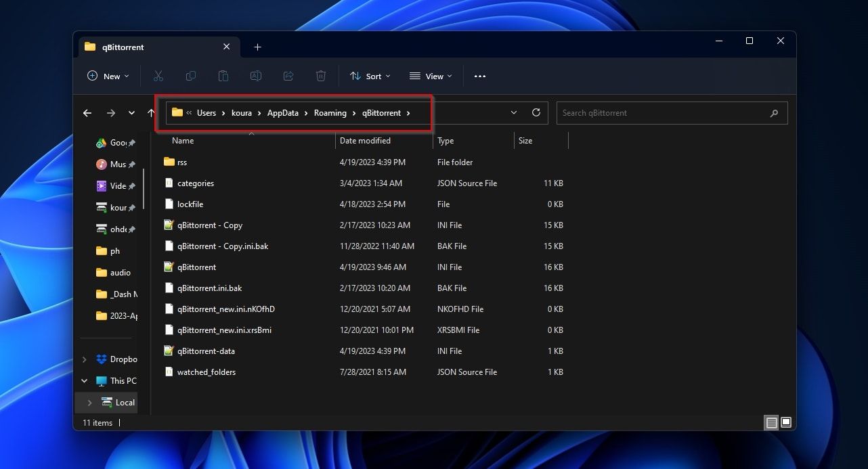Expand This PC in the sidebar
Image resolution: width=868 pixels, height=469 pixels.
(x=84, y=380)
